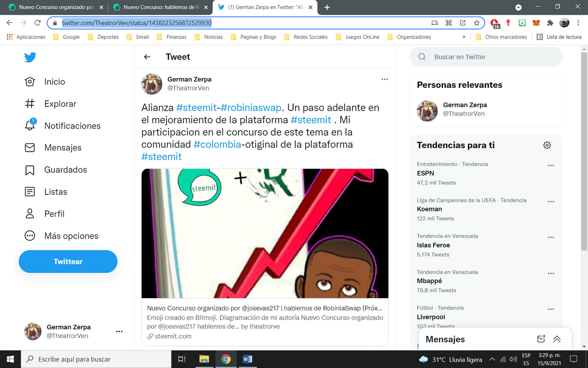
Task: Show hidden bookmarks with the » chevron
Action: pyautogui.click(x=464, y=37)
